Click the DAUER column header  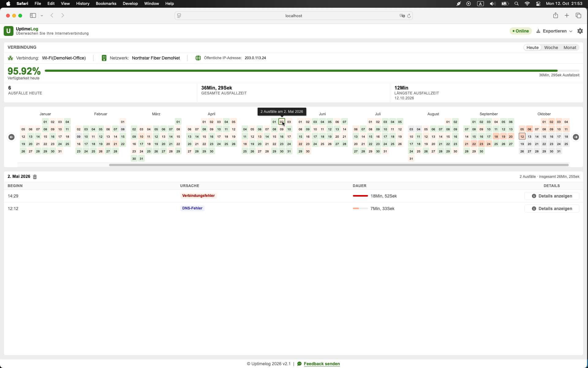(x=360, y=186)
